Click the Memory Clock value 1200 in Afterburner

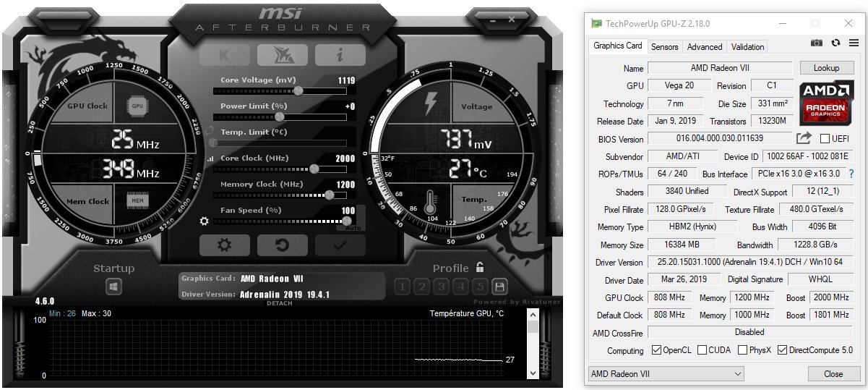(x=345, y=185)
